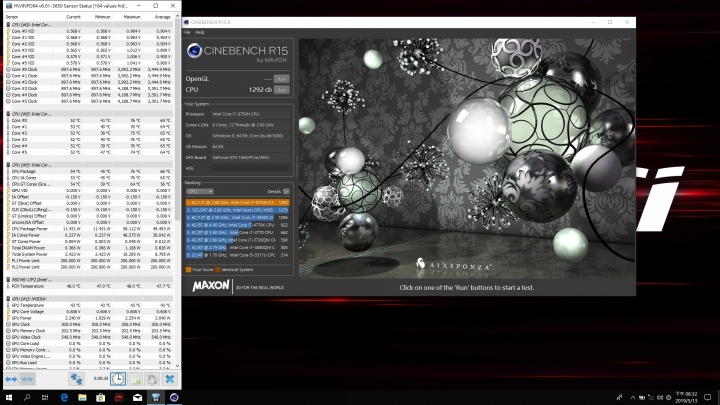Show hidden system tray icons
The image size is (720, 405).
[633, 397]
